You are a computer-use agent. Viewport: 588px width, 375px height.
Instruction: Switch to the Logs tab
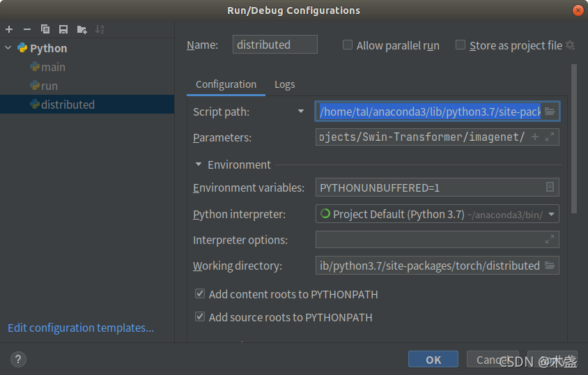coord(285,84)
